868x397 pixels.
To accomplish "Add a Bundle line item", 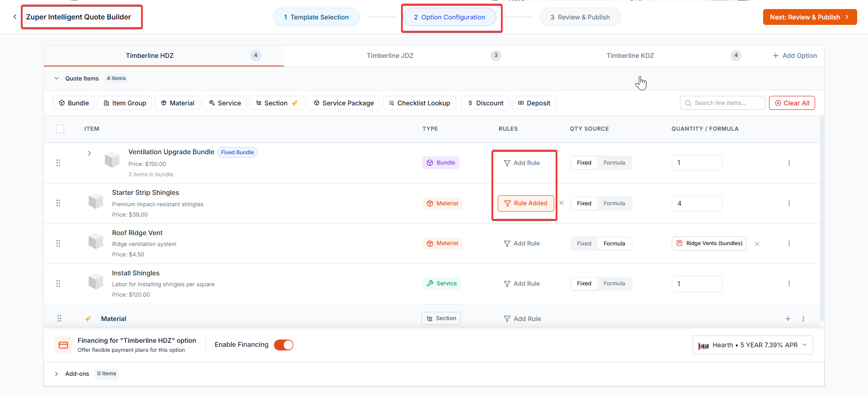I will 74,103.
